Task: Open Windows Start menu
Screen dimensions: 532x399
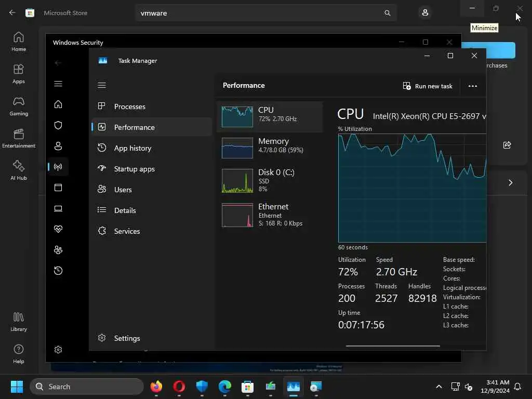Action: [17, 387]
